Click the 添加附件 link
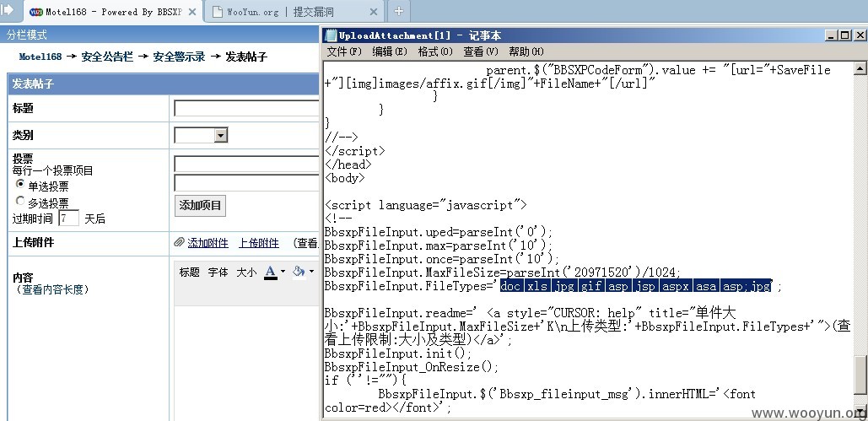The image size is (868, 421). coord(208,243)
